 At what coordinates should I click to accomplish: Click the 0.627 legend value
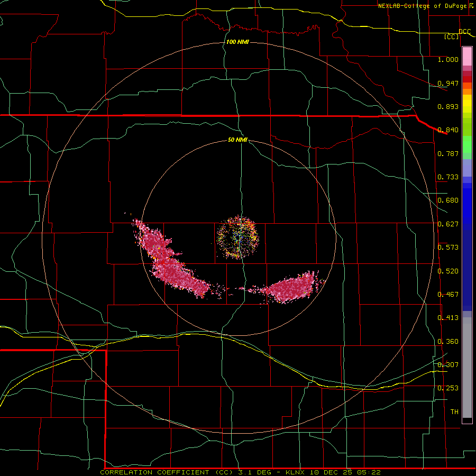pyautogui.click(x=448, y=224)
